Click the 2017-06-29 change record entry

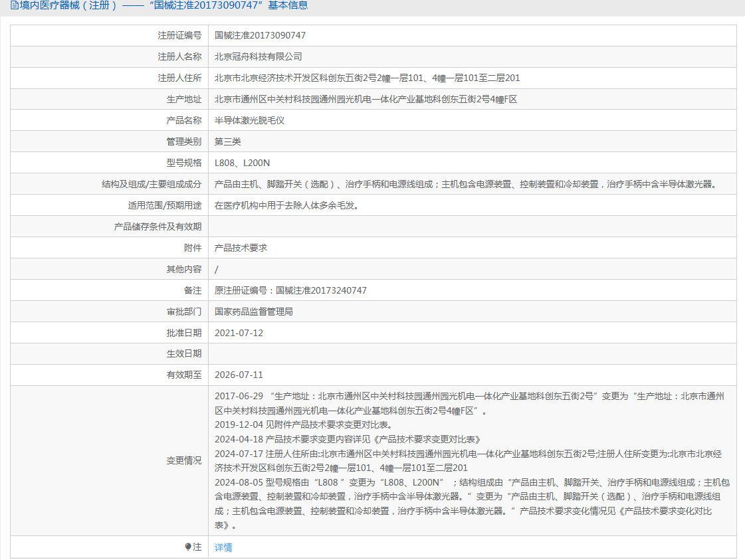[469, 403]
